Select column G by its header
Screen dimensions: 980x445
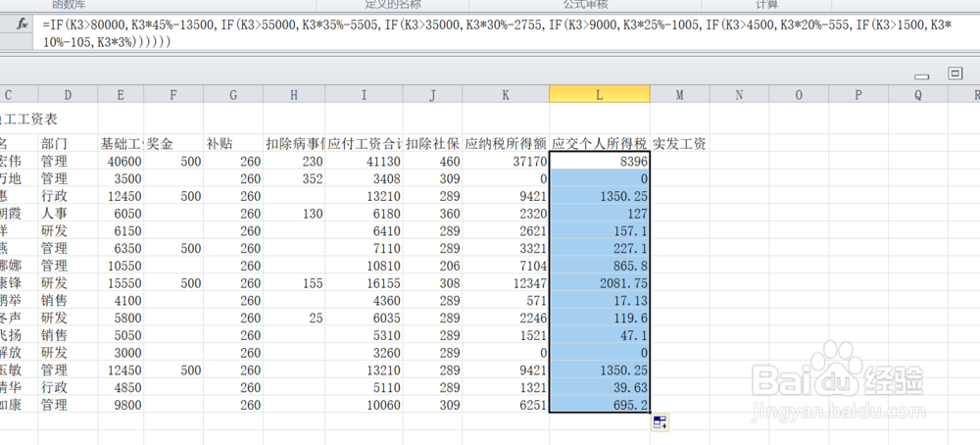pyautogui.click(x=233, y=94)
